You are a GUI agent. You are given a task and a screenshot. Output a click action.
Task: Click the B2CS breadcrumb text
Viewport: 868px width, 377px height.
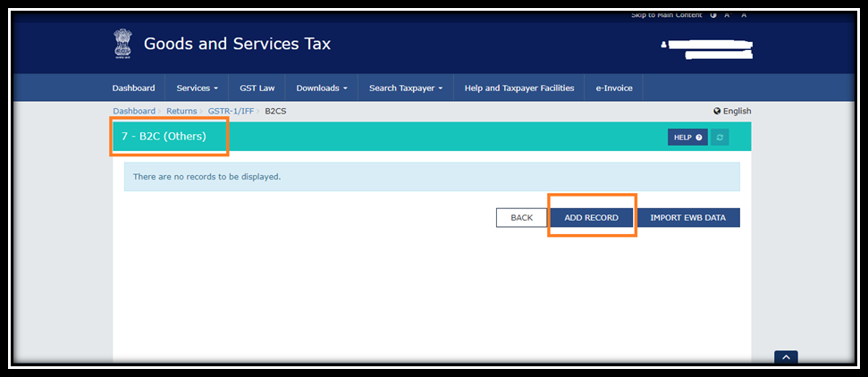(x=275, y=112)
